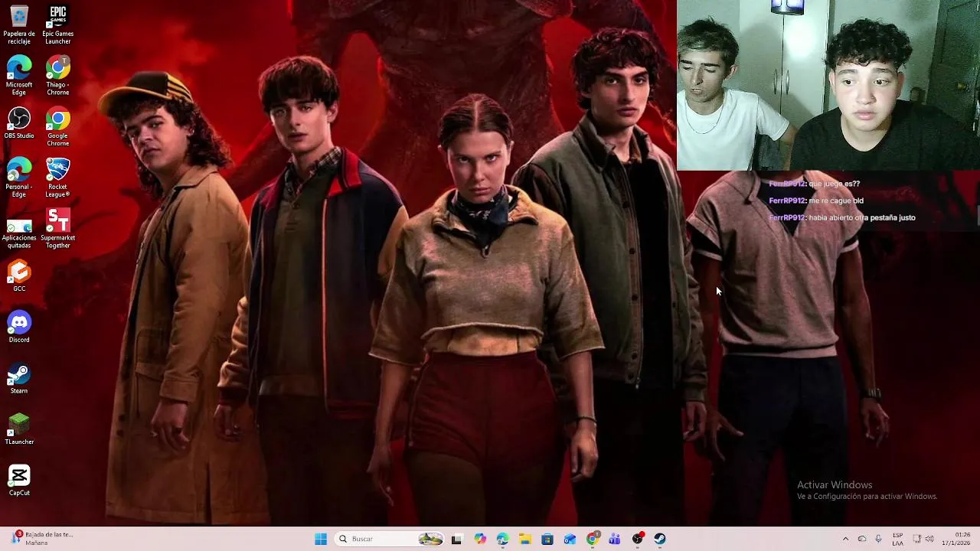Viewport: 980px width, 551px height.
Task: Launch the Discord desktop shortcut
Action: coord(19,328)
